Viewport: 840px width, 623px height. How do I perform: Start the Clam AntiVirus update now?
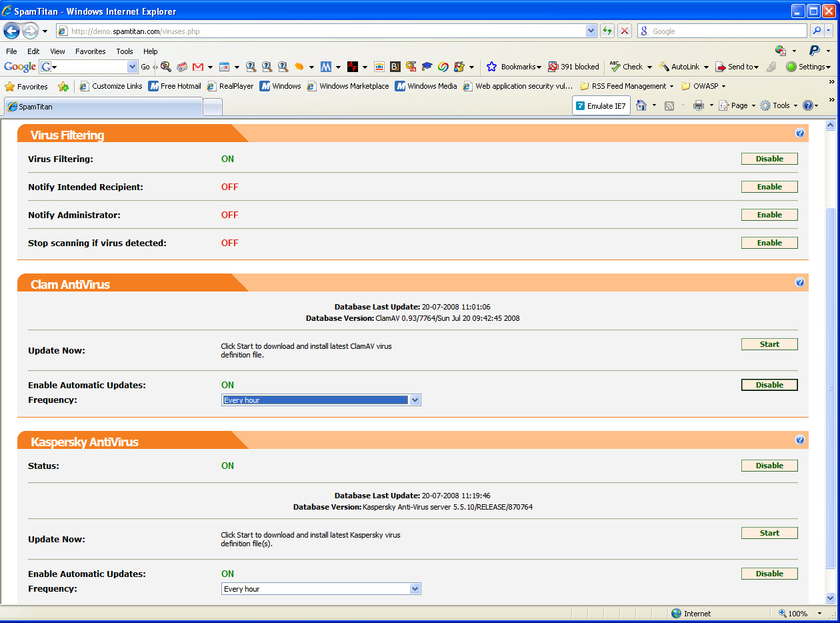[x=769, y=344]
